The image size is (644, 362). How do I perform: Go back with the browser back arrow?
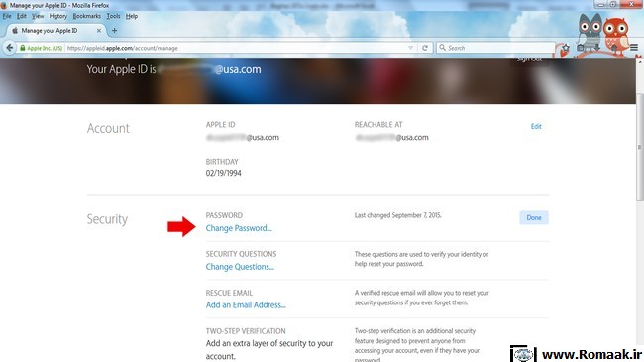click(x=10, y=48)
